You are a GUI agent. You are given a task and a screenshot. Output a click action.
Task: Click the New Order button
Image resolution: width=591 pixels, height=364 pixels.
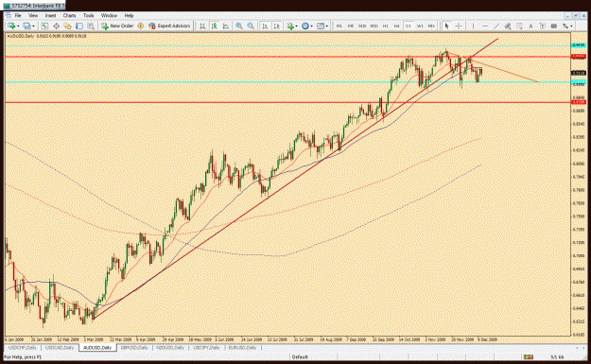pyautogui.click(x=117, y=26)
